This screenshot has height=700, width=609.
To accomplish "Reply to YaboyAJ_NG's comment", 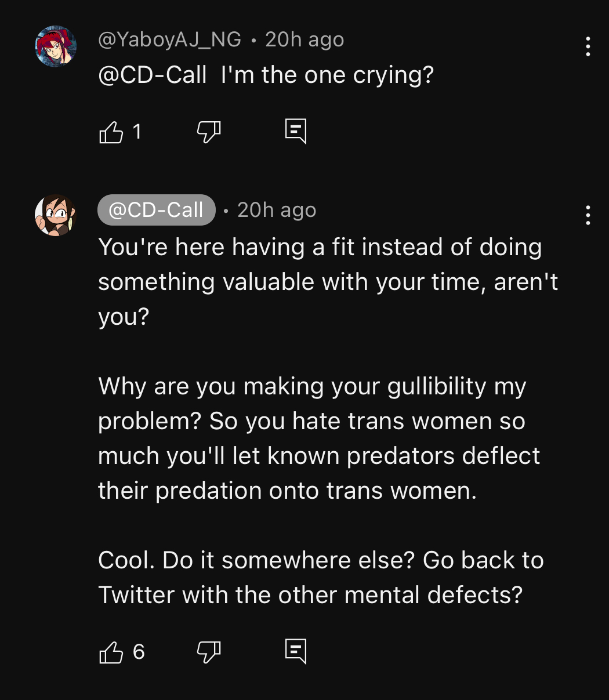I will 295,132.
